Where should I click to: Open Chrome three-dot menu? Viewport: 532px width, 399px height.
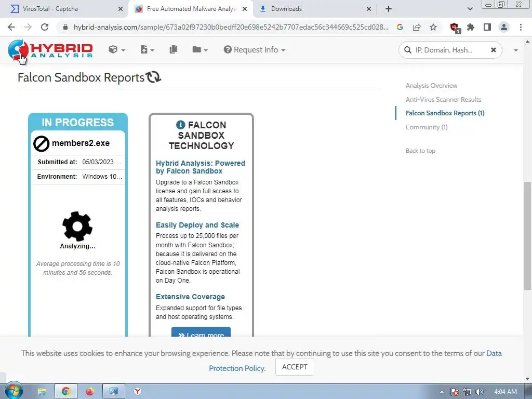[x=521, y=27]
